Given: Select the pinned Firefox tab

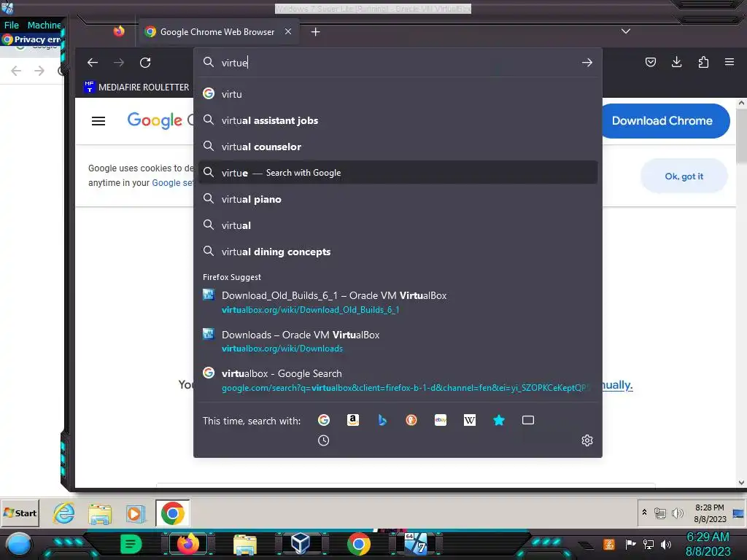Looking at the screenshot, I should [119, 31].
